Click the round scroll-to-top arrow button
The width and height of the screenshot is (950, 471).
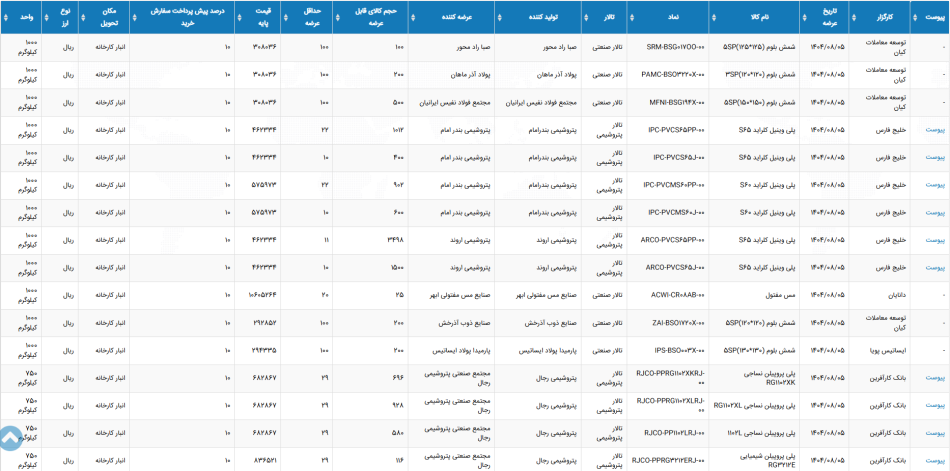(x=11, y=438)
